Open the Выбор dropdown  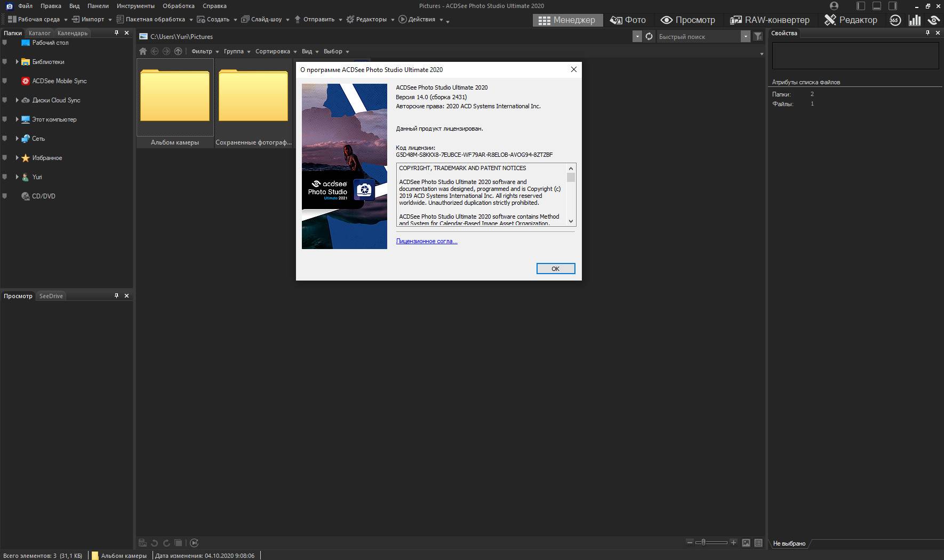point(336,51)
